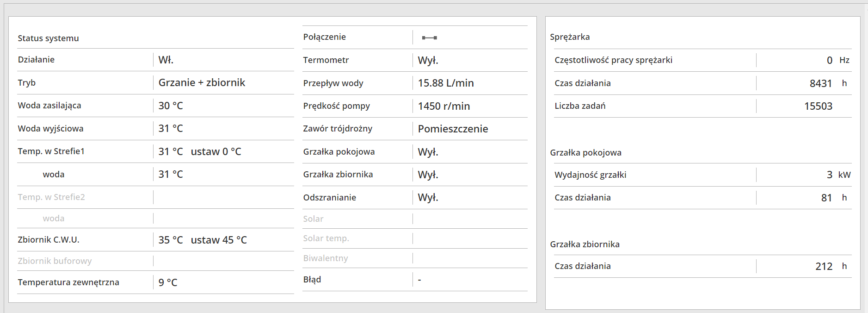Screen dimensions: 868x313
Task: Click 'Grzałka pokojowa' label in status table
Action: tap(339, 152)
